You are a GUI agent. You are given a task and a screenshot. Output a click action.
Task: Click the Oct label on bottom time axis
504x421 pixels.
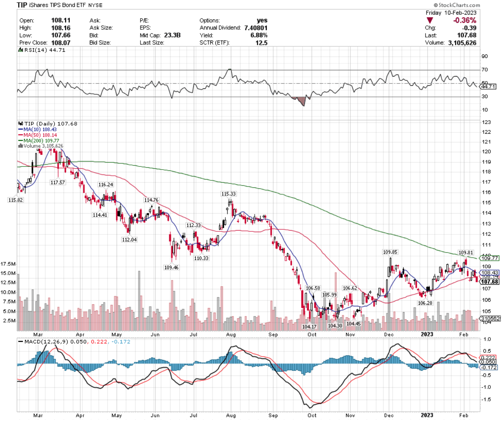point(312,415)
